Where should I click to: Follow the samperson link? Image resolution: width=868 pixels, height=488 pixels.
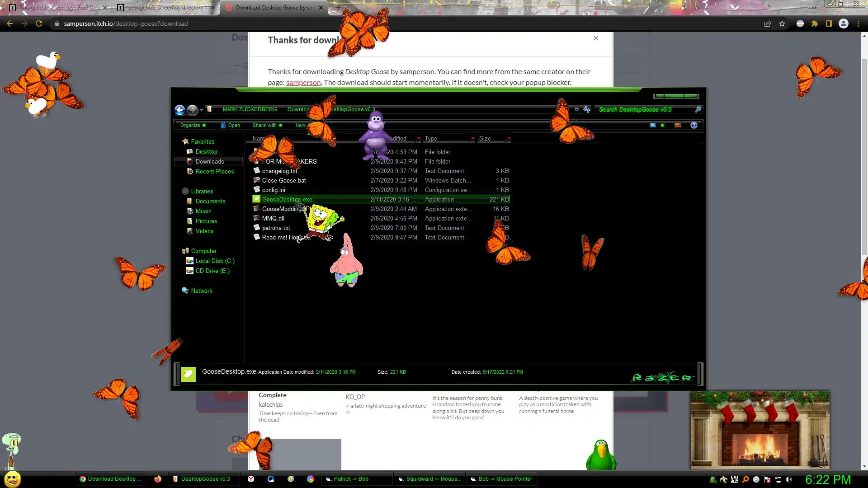(303, 82)
